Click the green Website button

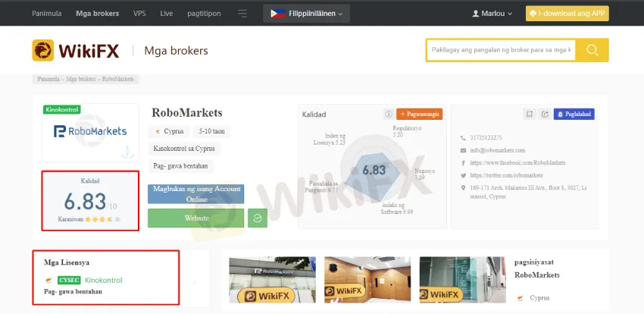(x=196, y=218)
